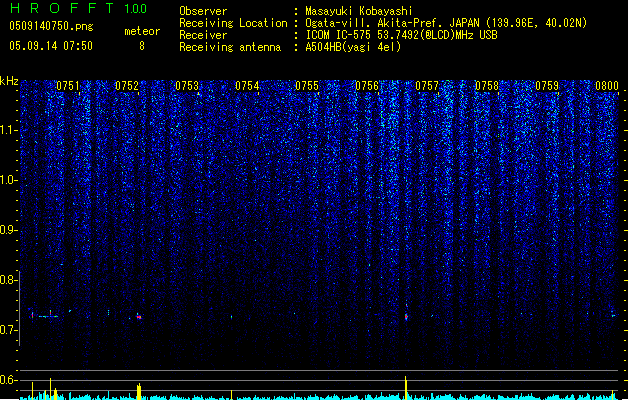Click the 1.0 kHz axis label

coord(8,180)
